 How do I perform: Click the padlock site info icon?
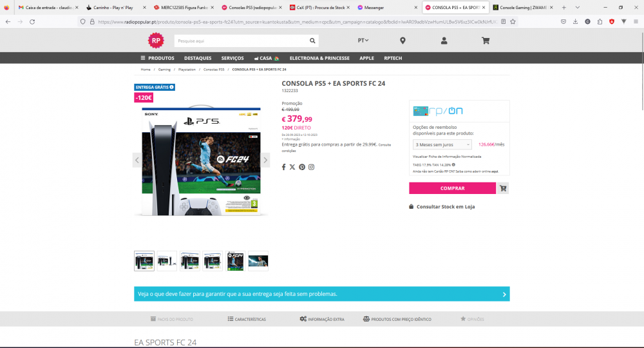click(92, 22)
